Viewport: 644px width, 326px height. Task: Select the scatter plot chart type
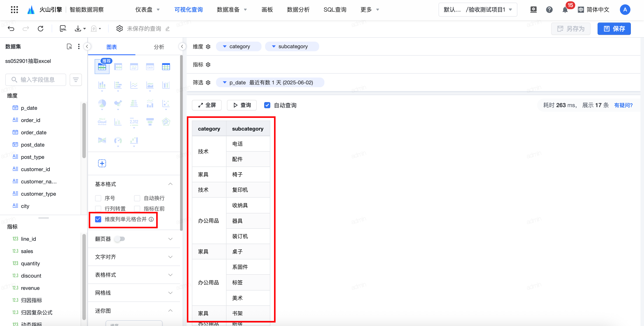[x=166, y=104]
